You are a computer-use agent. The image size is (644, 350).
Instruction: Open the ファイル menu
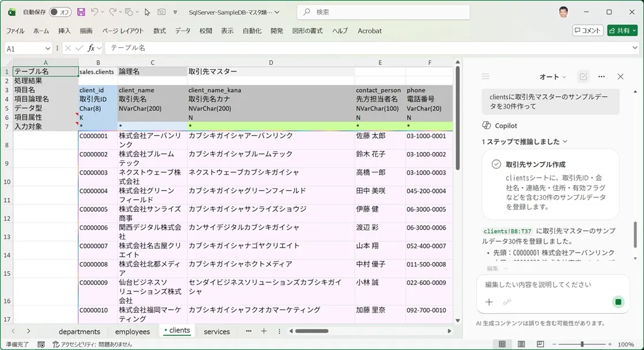point(15,31)
